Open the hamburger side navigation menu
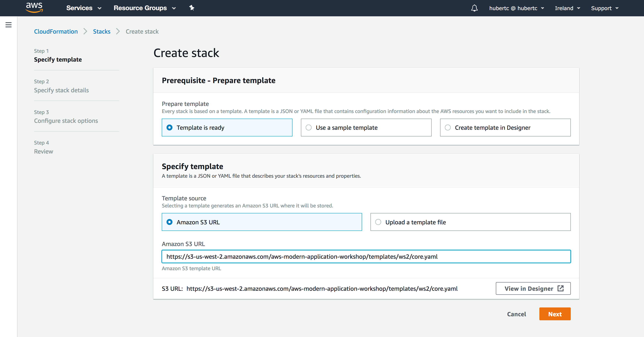The image size is (644, 337). pyautogui.click(x=8, y=25)
